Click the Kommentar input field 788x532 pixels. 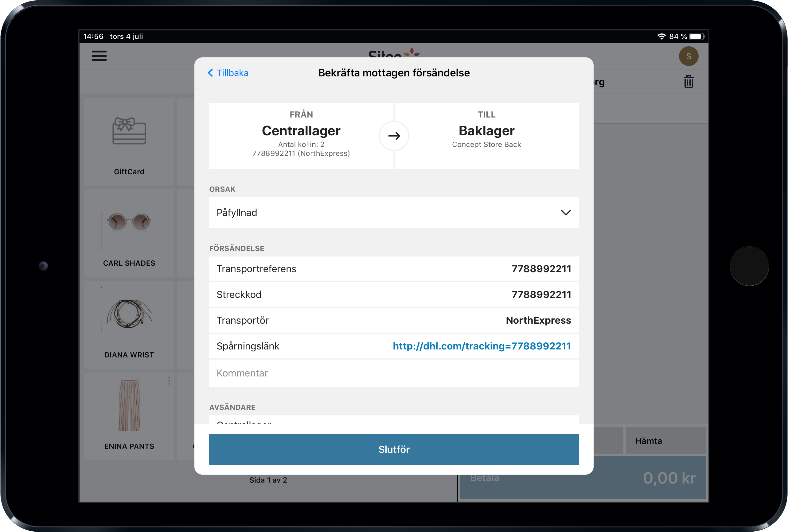(x=394, y=373)
